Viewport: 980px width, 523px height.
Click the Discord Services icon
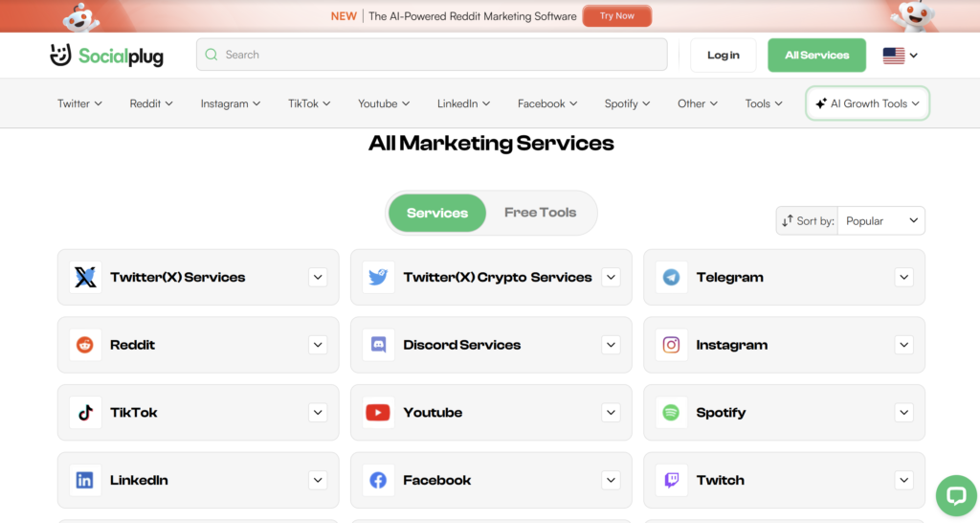378,345
